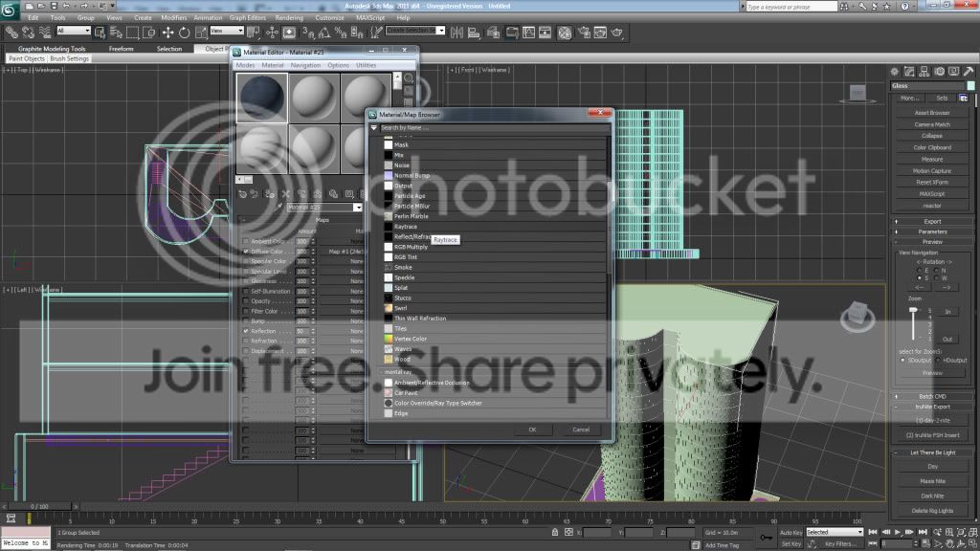Viewport: 980px width, 551px height.
Task: Click OK in Material/Map Browser
Action: (x=532, y=430)
